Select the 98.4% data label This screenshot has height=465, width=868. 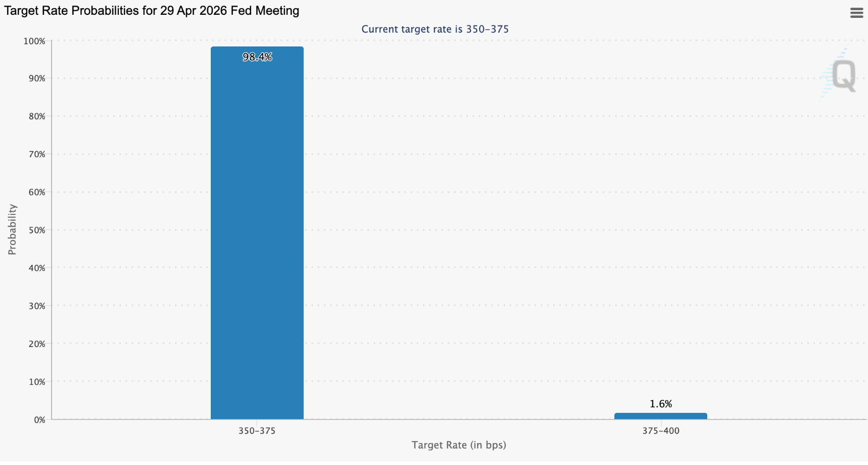click(x=257, y=57)
